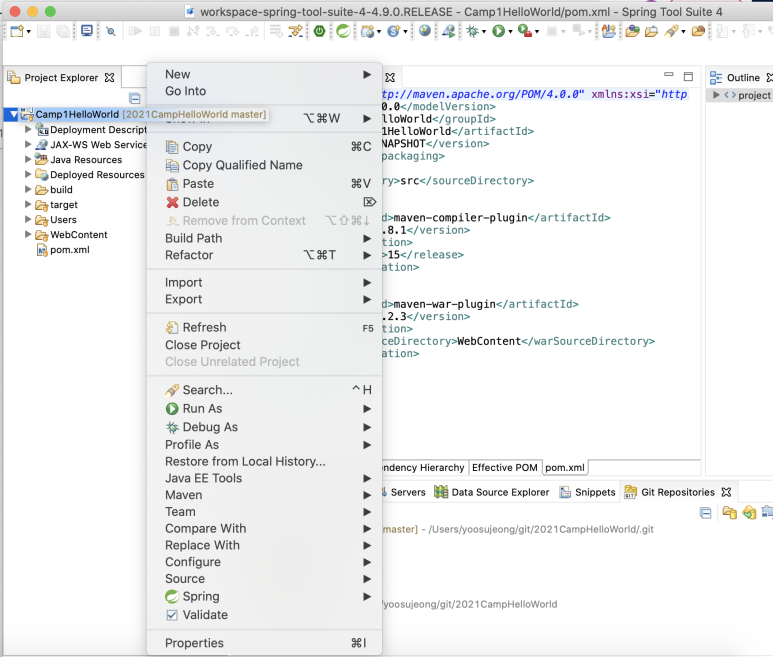Click the green Spring leaf toolbar icon
This screenshot has height=657, width=773.
tap(343, 32)
